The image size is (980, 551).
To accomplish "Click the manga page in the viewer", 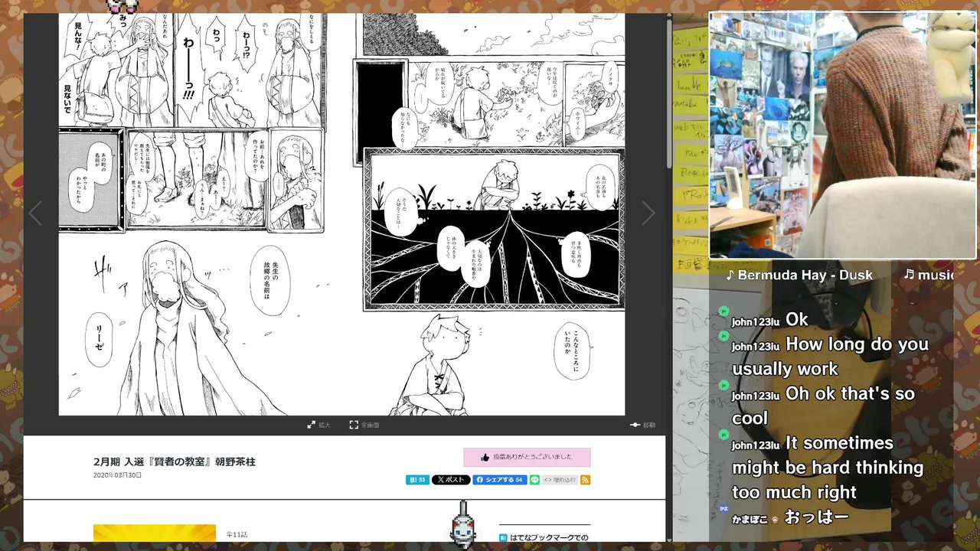I will [x=341, y=214].
